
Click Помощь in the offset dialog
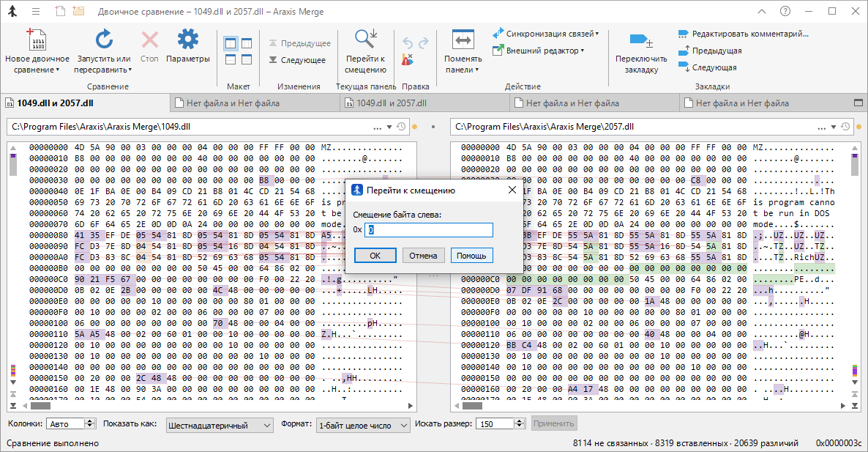[471, 256]
